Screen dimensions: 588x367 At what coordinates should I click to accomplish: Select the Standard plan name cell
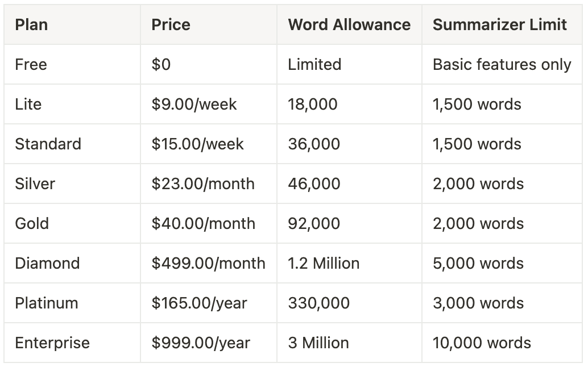coord(72,144)
